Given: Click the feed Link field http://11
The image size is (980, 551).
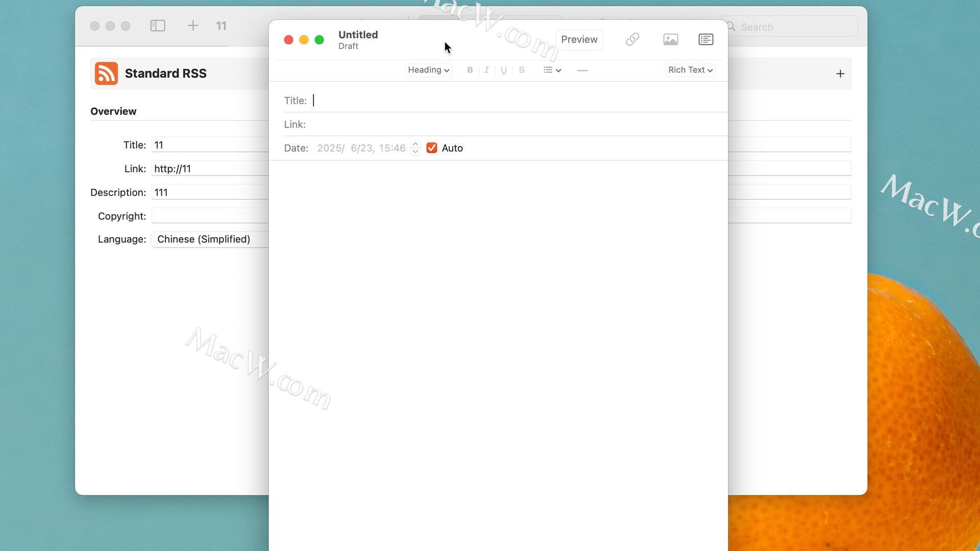Looking at the screenshot, I should pos(210,169).
